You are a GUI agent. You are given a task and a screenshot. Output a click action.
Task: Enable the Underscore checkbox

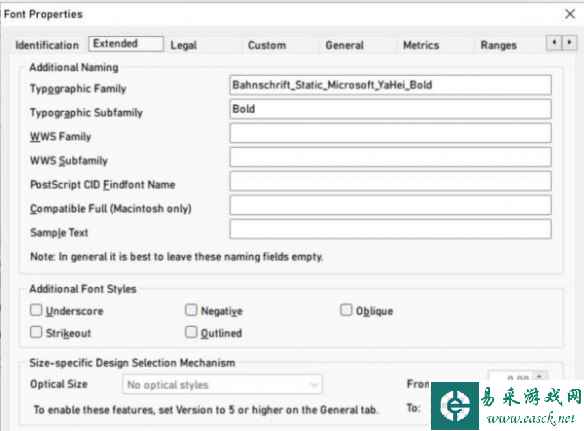click(36, 310)
